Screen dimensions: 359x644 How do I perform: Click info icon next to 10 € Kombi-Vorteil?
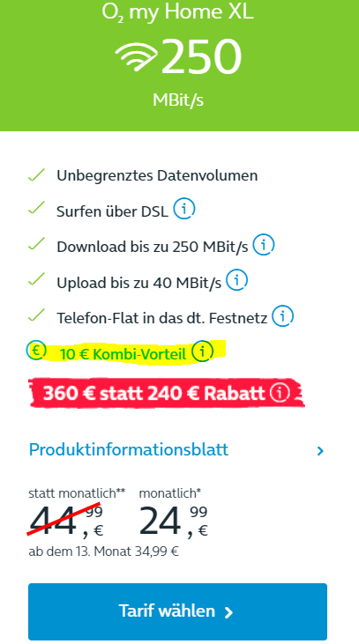pos(203,352)
